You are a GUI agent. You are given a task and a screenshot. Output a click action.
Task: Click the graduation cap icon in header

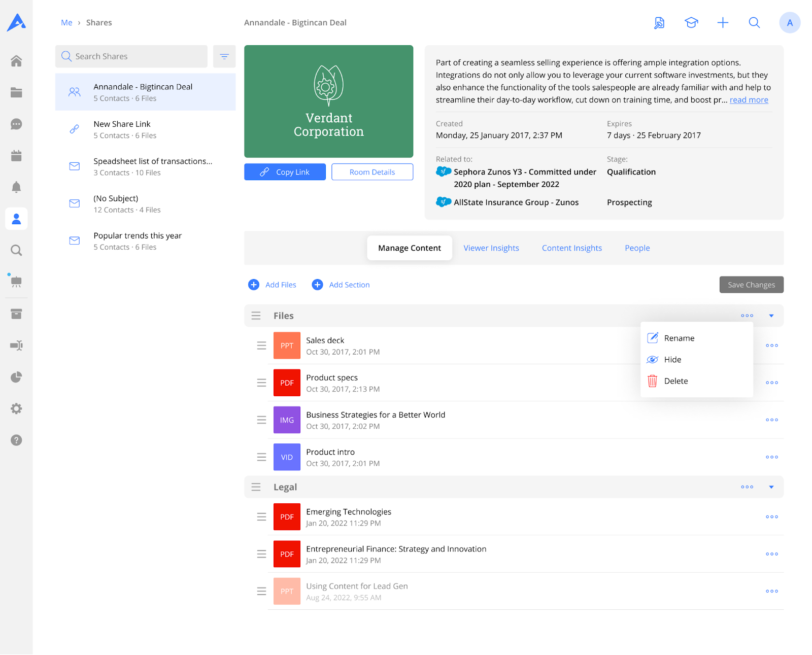click(691, 23)
